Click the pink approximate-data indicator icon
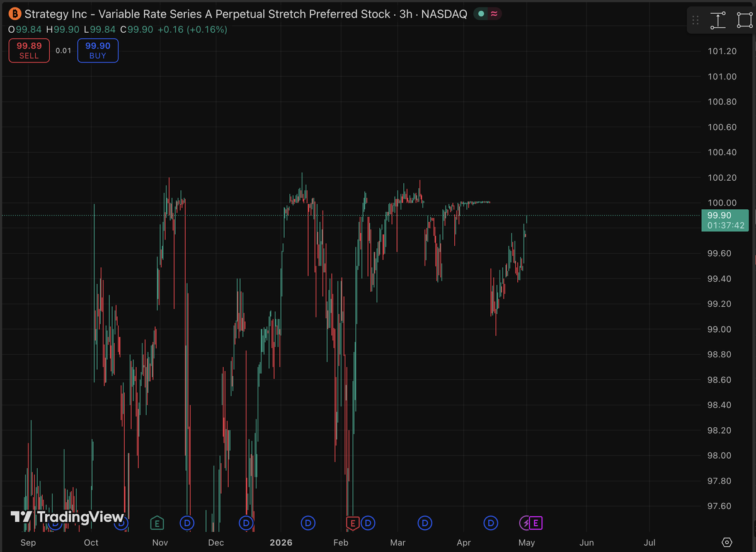Viewport: 756px width, 552px height. [494, 13]
